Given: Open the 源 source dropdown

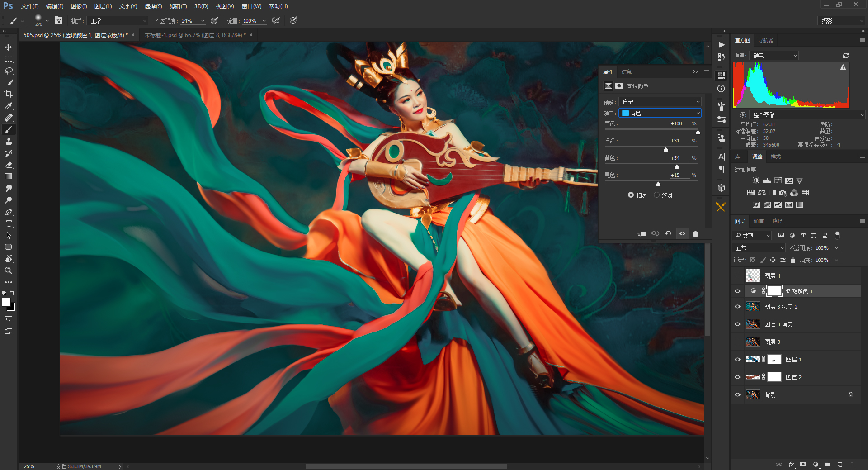Looking at the screenshot, I should (x=807, y=115).
